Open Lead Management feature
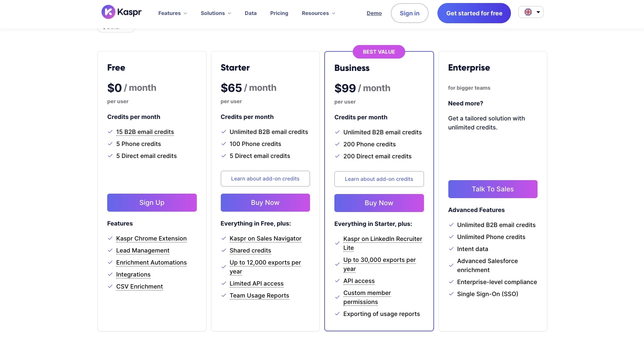Screen dimensions: 644x346 tap(143, 250)
